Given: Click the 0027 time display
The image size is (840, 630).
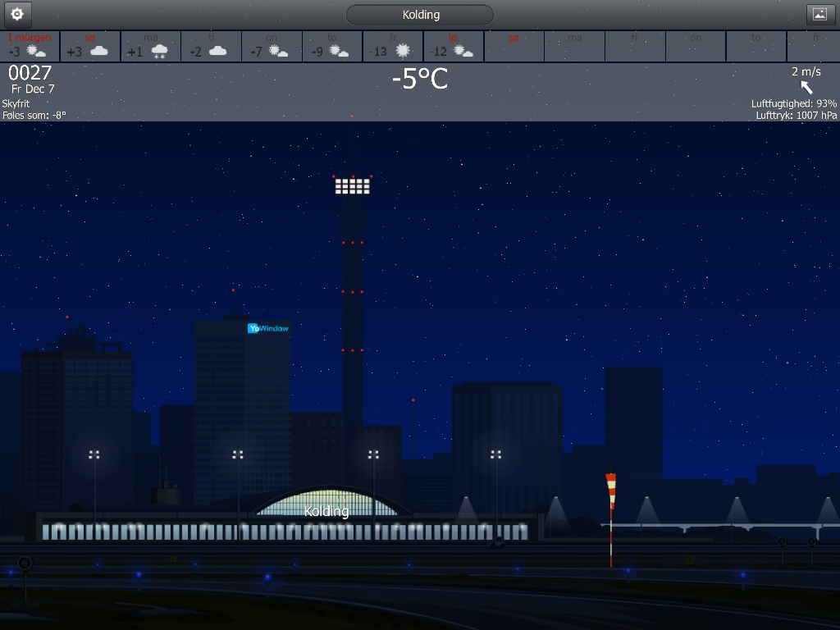Looking at the screenshot, I should (x=30, y=72).
